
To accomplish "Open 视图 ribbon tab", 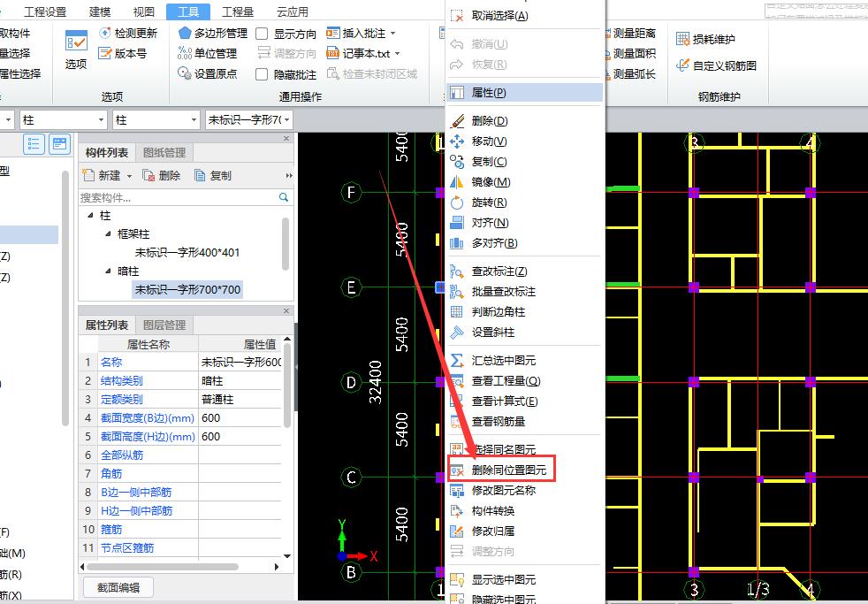I will coord(144,11).
